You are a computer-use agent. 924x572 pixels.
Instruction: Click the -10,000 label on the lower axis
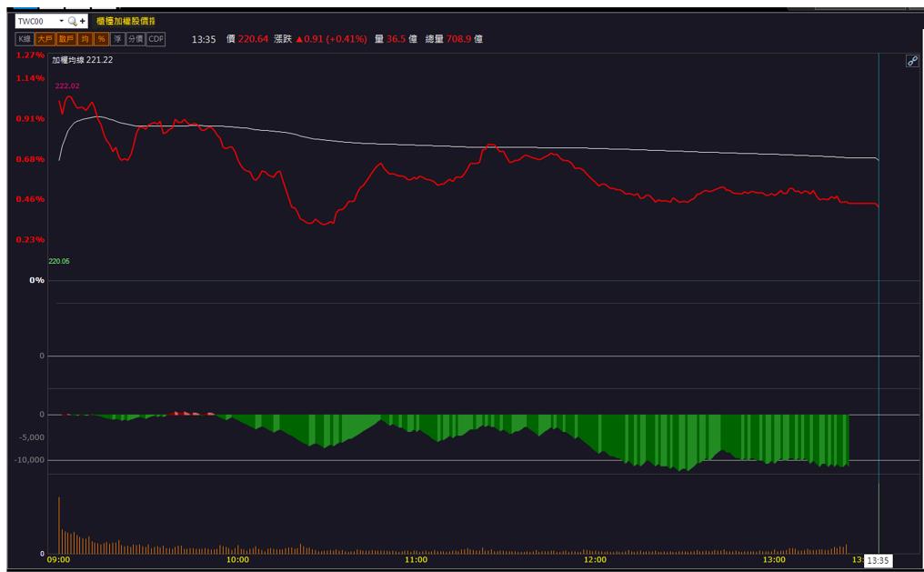coord(29,459)
